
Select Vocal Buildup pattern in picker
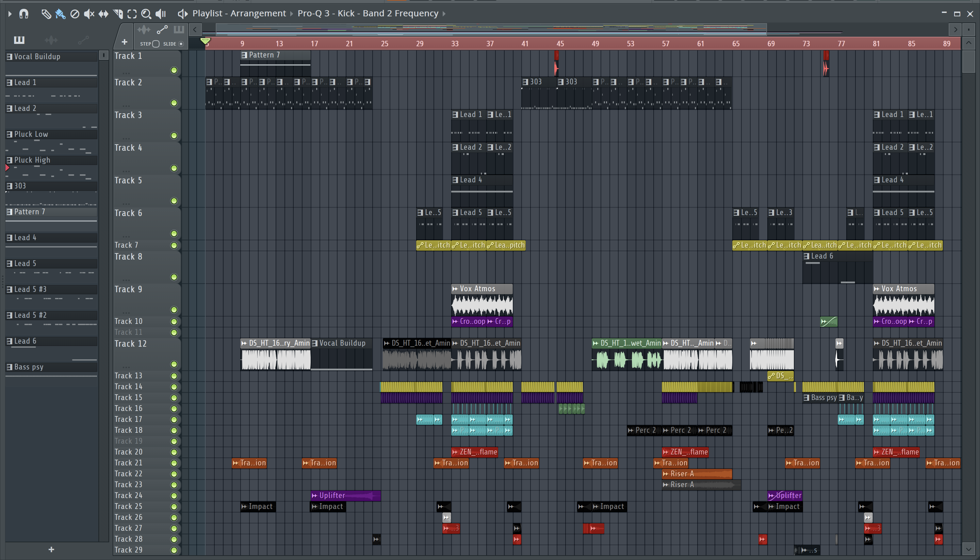coord(51,56)
